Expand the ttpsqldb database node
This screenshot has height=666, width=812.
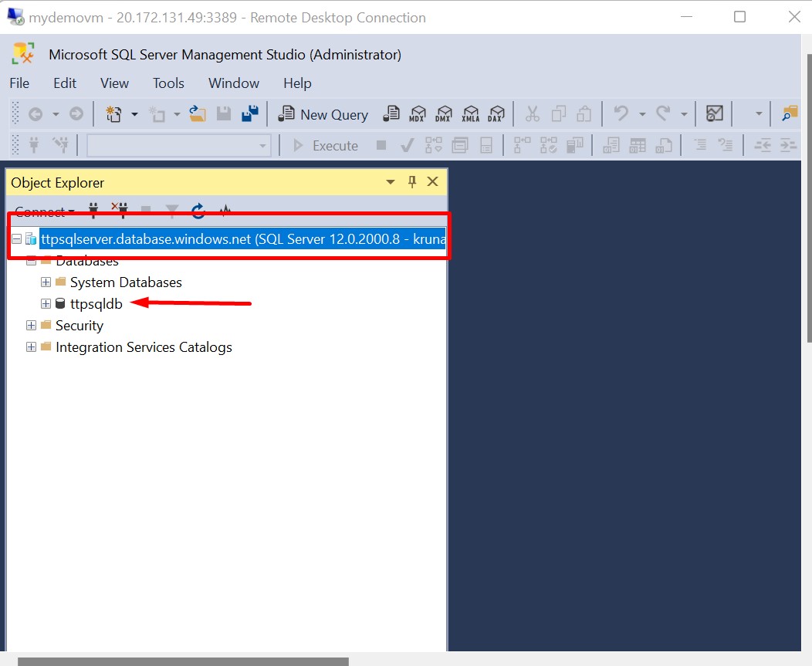click(46, 304)
